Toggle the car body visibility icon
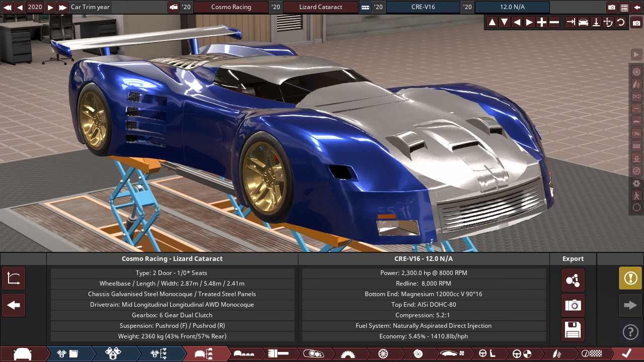The height and width of the screenshot is (362, 644). 636,121
